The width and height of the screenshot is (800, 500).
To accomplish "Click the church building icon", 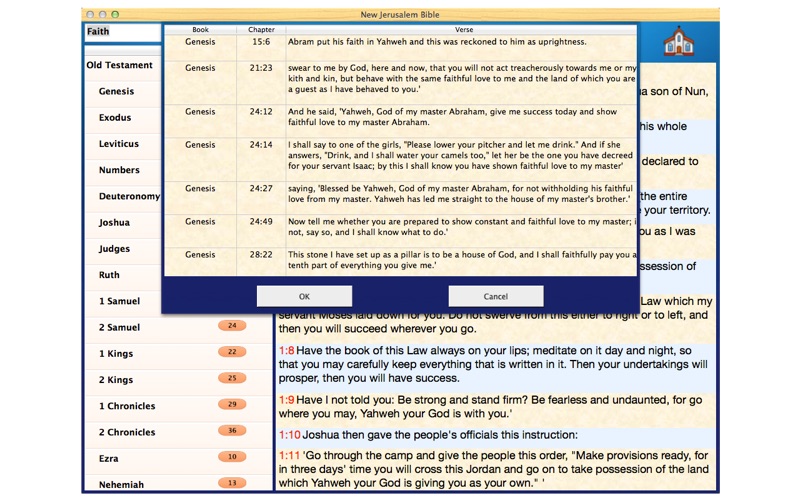I will tap(679, 42).
